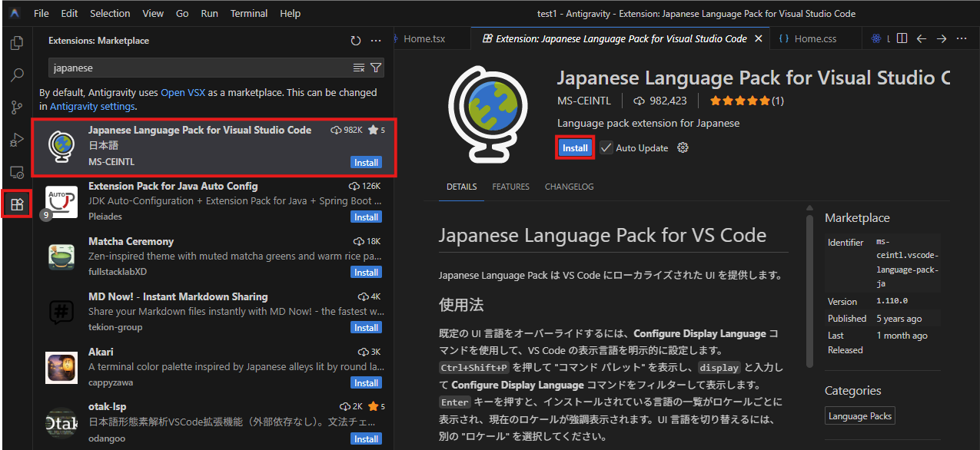The image size is (980, 450).
Task: Open the Edit menu
Action: click(69, 14)
